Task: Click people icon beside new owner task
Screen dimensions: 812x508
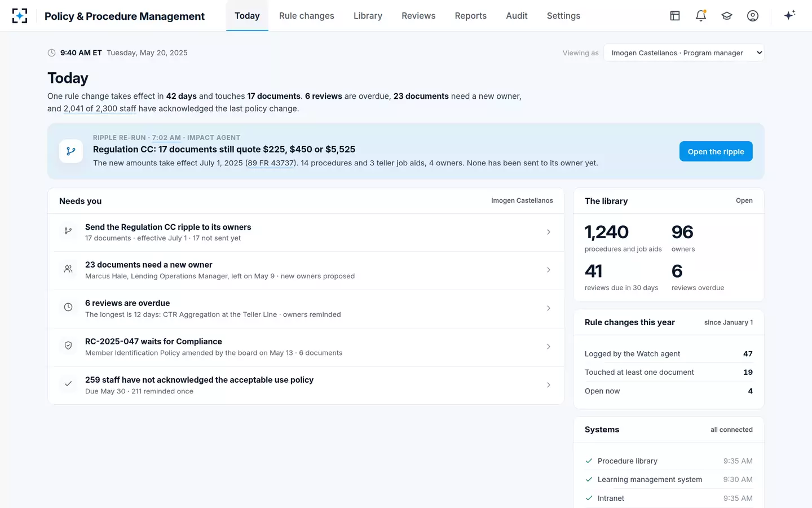Action: tap(68, 269)
